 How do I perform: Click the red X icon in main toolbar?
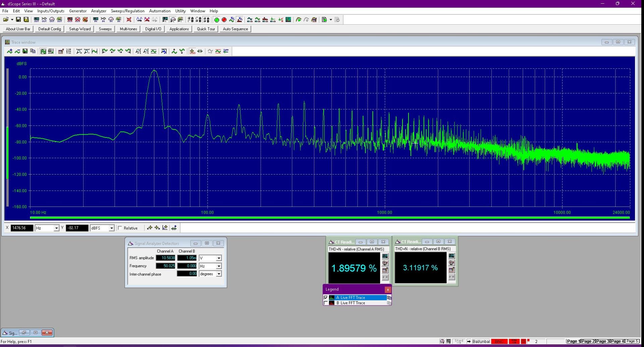[129, 20]
